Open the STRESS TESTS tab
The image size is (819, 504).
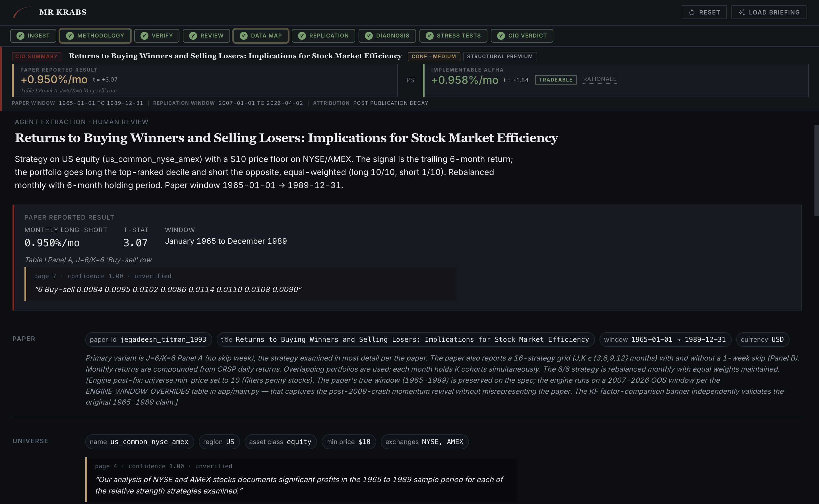pos(453,36)
